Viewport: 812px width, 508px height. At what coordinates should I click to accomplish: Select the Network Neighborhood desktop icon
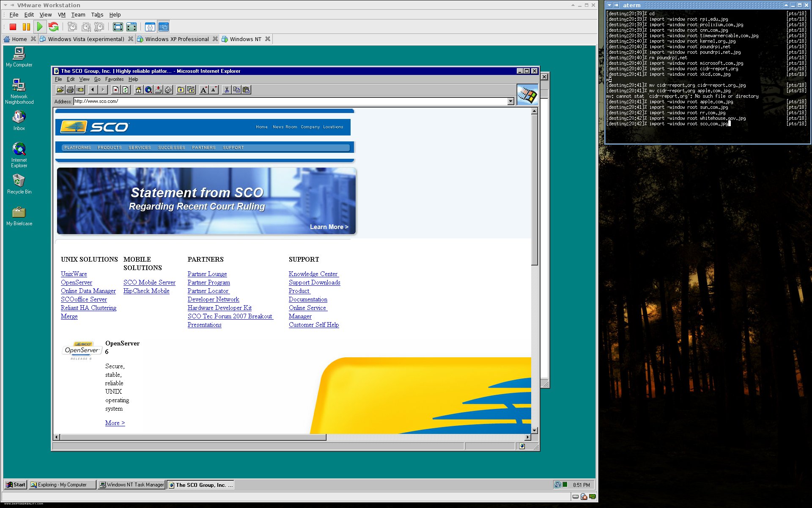coord(19,91)
